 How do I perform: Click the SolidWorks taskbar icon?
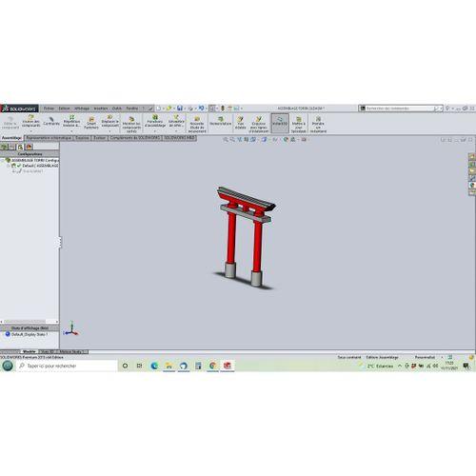click(228, 366)
